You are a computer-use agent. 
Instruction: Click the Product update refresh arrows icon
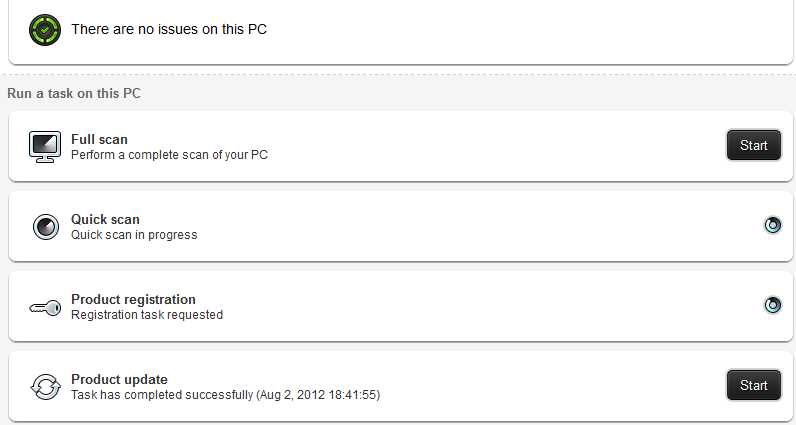(x=45, y=387)
